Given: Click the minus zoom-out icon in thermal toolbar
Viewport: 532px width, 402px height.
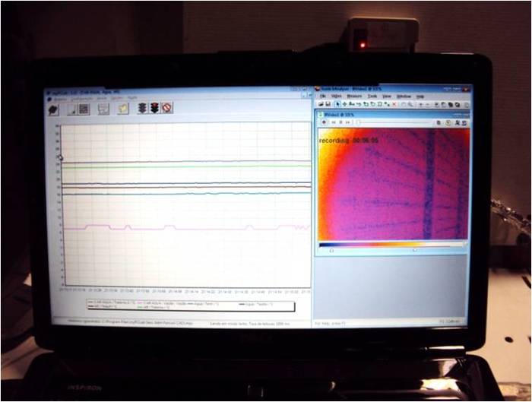Looking at the screenshot, I should point(427,105).
